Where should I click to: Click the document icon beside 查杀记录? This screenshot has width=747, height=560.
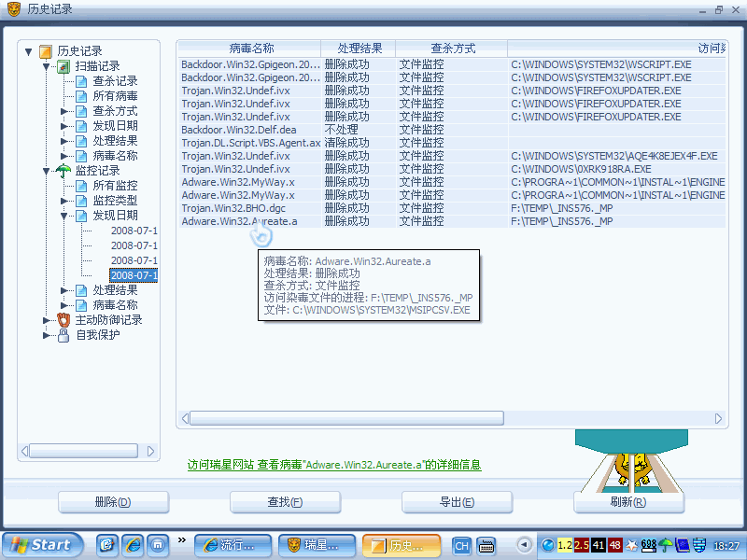pyautogui.click(x=81, y=81)
